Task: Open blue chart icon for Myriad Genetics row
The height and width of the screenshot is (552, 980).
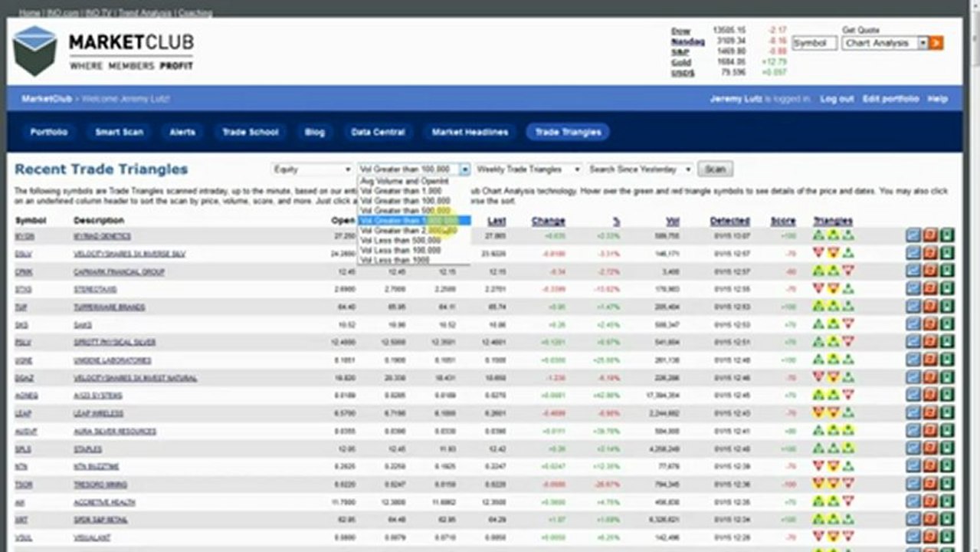Action: (x=913, y=236)
